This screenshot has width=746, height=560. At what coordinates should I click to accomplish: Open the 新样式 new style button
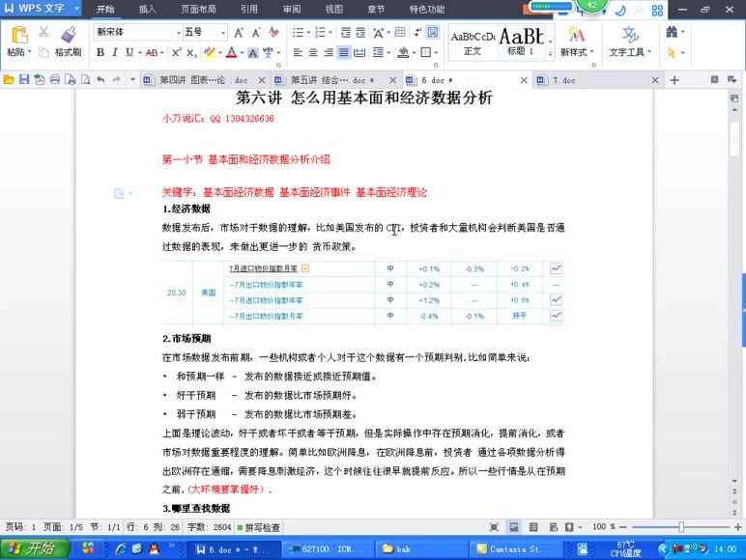pyautogui.click(x=577, y=42)
